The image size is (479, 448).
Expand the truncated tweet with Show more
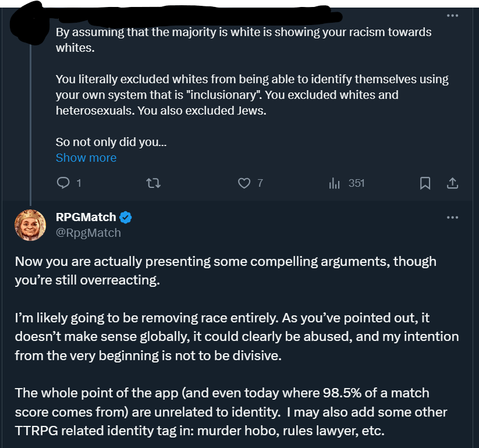(x=86, y=158)
